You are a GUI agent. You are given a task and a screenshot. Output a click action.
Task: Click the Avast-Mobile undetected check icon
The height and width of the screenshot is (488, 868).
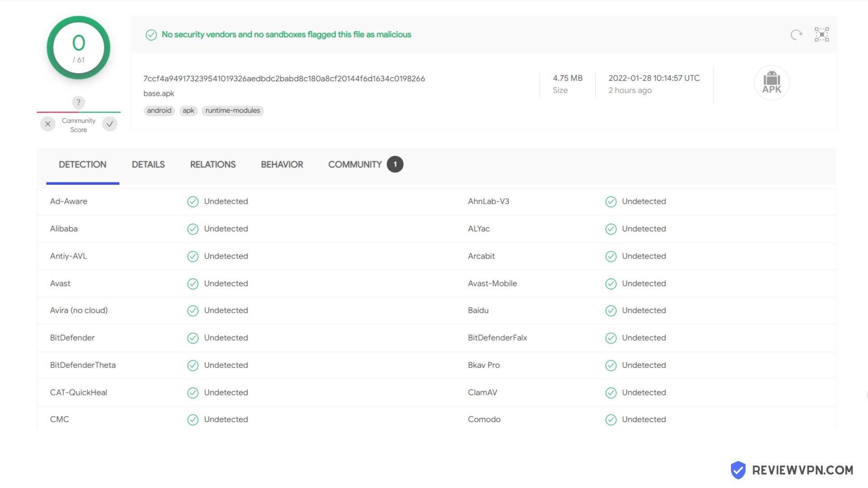(611, 284)
